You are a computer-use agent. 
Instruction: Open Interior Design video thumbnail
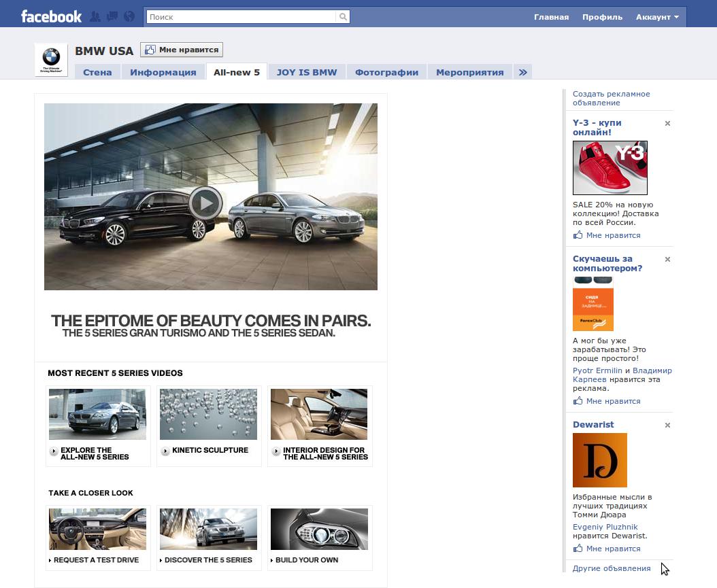[319, 415]
